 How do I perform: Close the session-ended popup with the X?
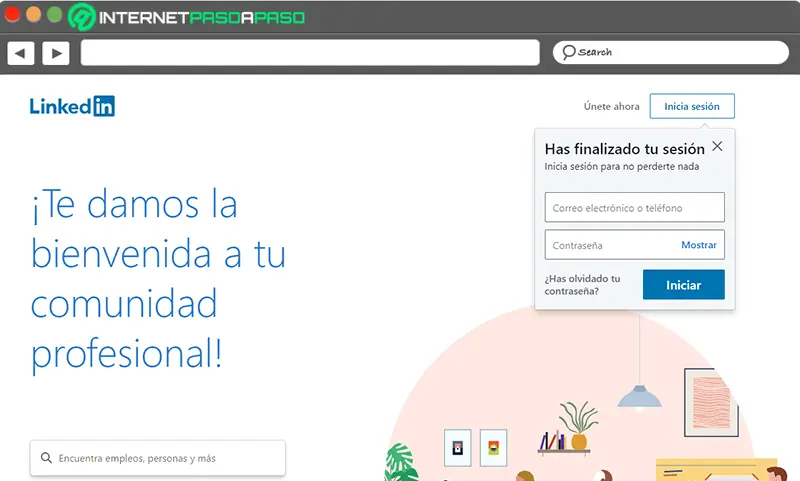[717, 146]
